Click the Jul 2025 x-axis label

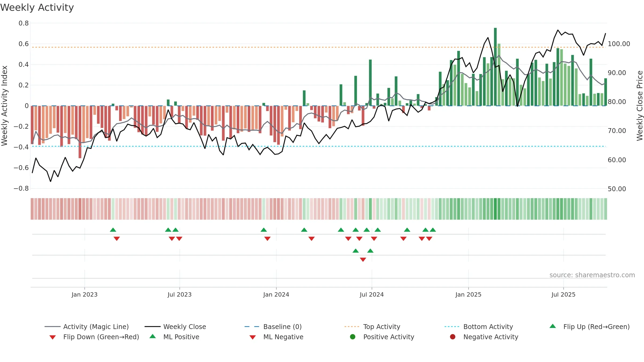(563, 294)
